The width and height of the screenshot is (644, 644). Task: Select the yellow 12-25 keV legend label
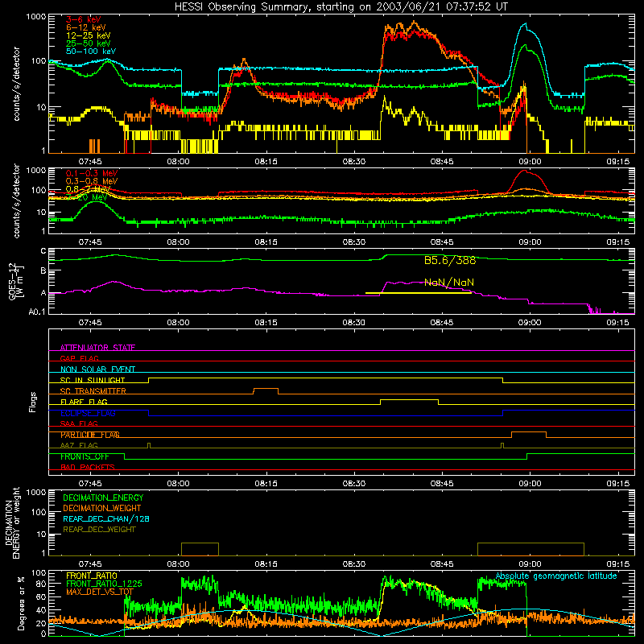coord(88,35)
